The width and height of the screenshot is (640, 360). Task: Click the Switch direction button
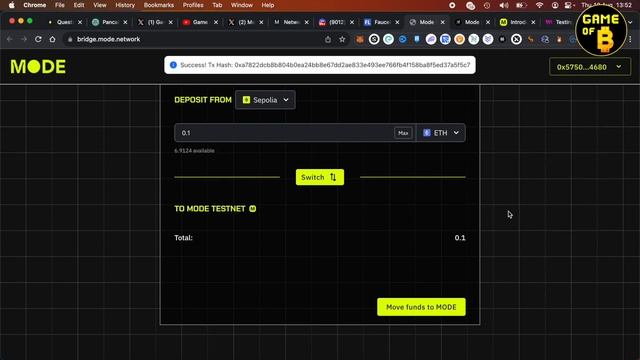(320, 177)
